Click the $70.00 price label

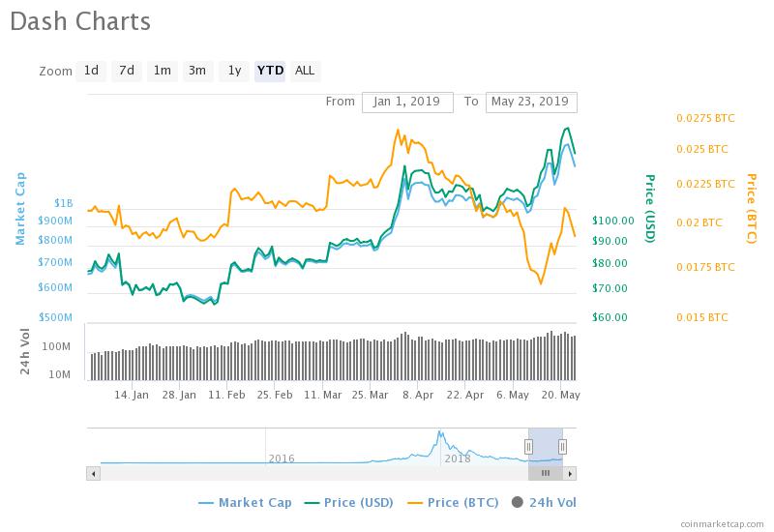tap(610, 288)
